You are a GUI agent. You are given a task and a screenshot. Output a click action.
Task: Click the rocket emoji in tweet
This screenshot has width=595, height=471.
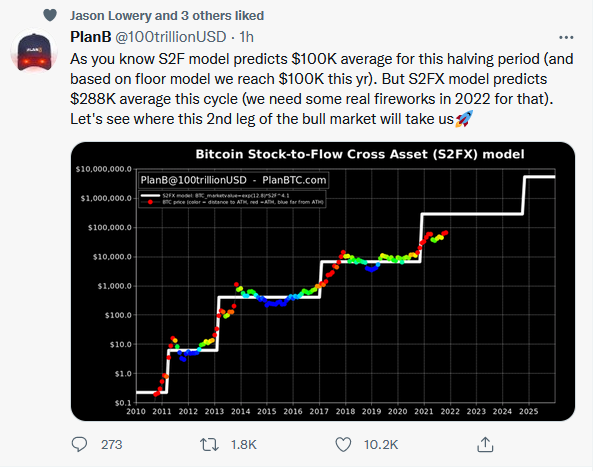(x=464, y=119)
